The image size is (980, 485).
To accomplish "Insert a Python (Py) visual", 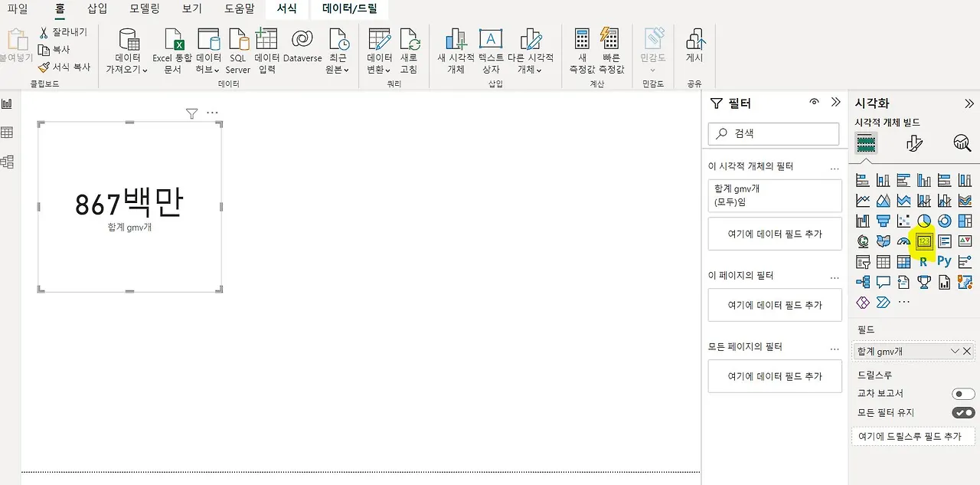I will point(944,261).
